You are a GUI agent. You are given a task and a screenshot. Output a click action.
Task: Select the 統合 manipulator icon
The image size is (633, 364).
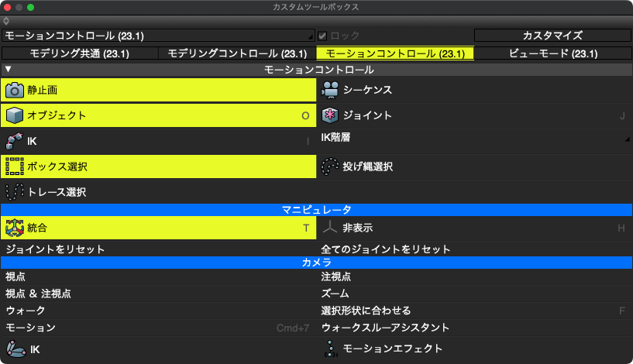[x=15, y=228]
